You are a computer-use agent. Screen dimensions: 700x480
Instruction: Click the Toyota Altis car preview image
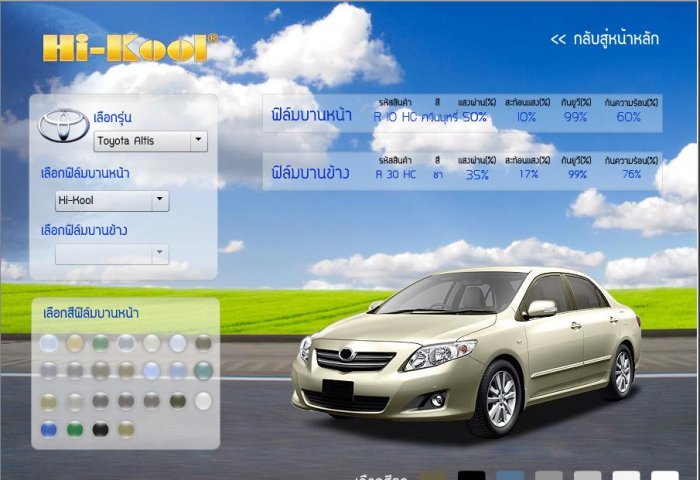pyautogui.click(x=466, y=351)
